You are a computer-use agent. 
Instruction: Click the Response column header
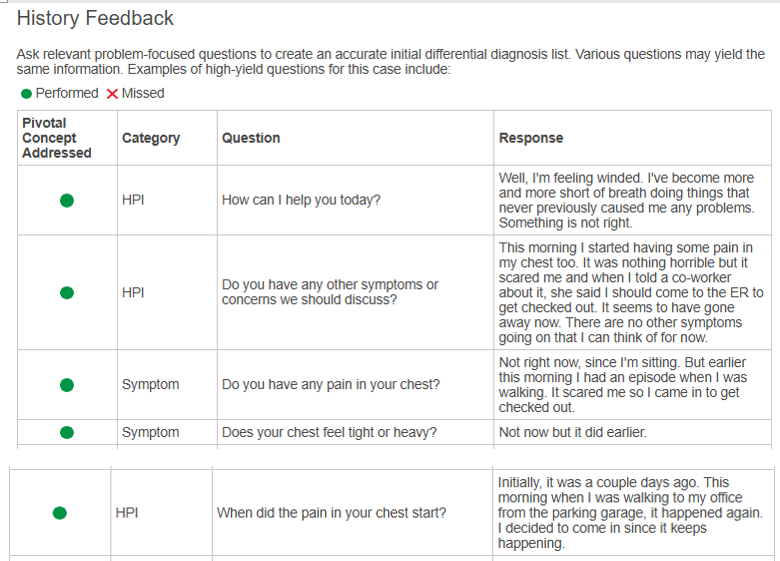click(531, 138)
